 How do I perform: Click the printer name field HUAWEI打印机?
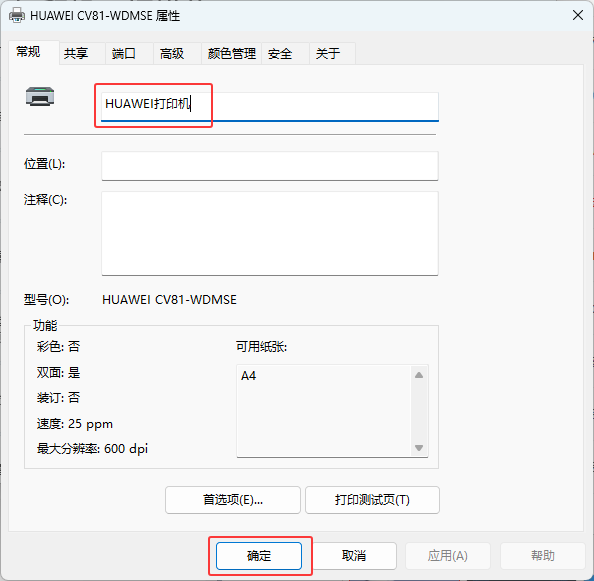coord(270,106)
